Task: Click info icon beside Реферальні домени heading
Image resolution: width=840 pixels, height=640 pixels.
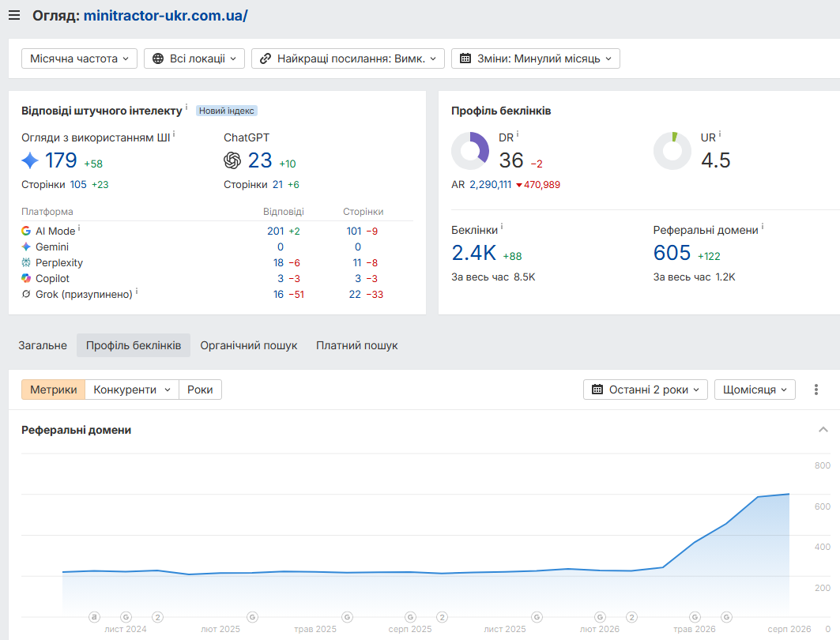Action: point(763,227)
